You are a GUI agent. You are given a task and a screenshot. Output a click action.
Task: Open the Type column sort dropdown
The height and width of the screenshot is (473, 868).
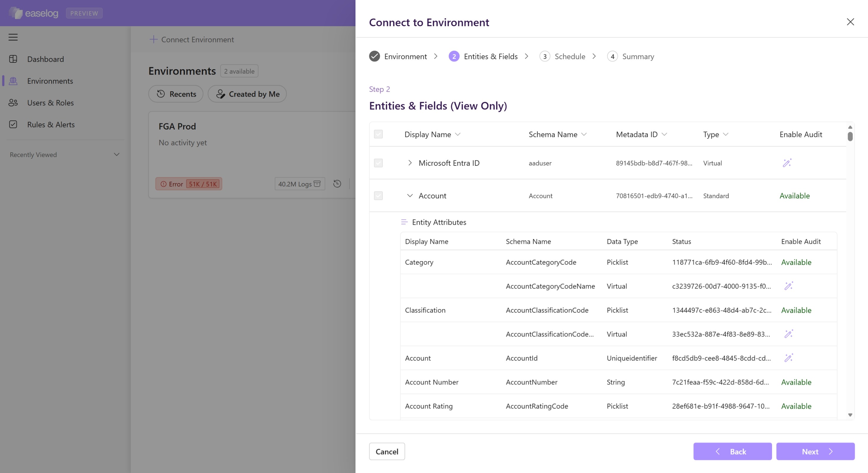pyautogui.click(x=725, y=134)
